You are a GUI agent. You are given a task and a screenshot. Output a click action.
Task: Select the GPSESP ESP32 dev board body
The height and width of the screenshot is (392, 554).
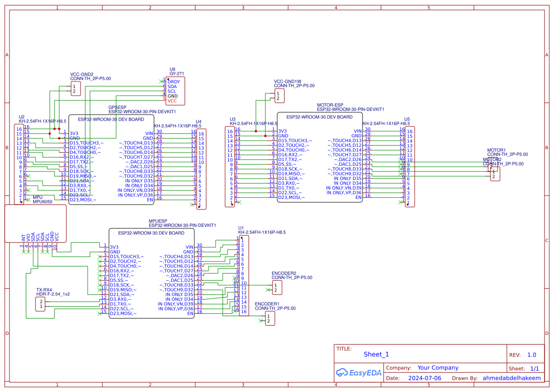pyautogui.click(x=111, y=159)
